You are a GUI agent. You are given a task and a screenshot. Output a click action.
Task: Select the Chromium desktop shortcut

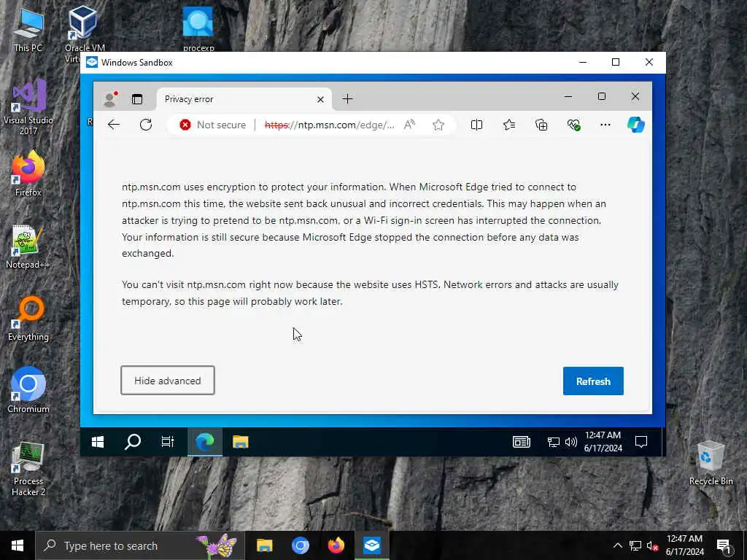tap(28, 391)
